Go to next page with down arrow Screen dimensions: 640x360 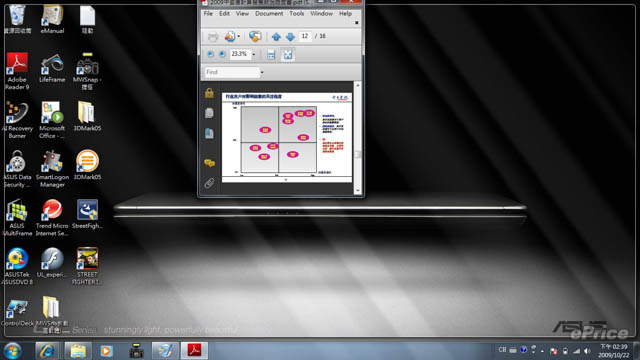click(x=290, y=37)
